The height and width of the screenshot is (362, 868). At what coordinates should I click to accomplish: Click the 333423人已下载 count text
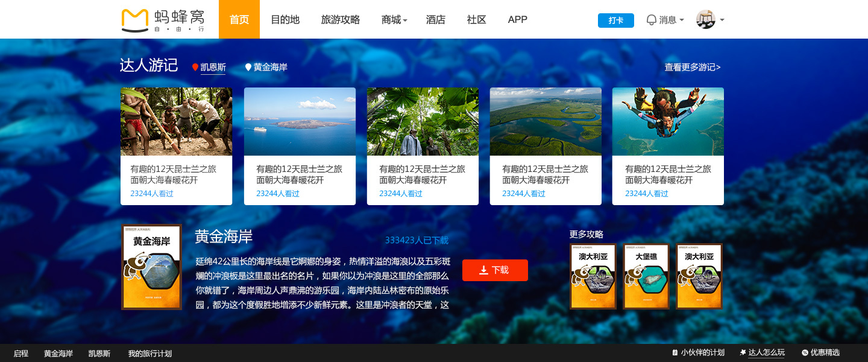pos(417,240)
